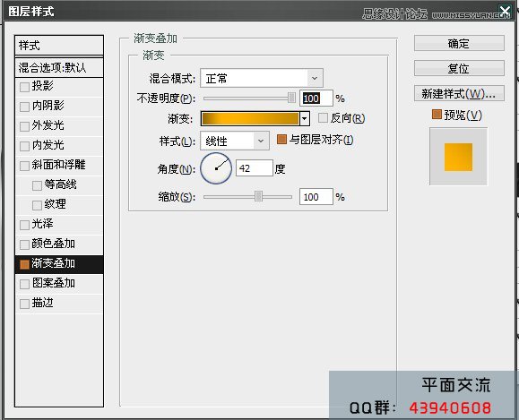Click the 复位 reset button
The height and width of the screenshot is (420, 519).
[459, 68]
